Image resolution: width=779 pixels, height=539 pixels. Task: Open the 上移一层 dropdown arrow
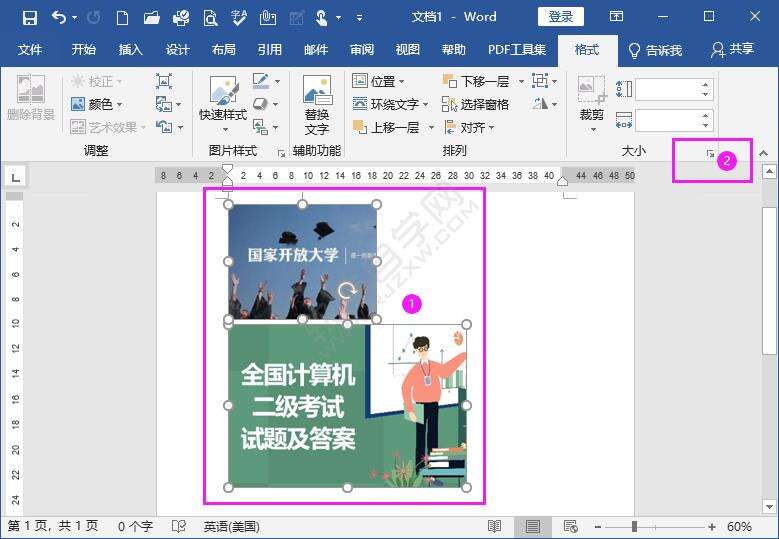pyautogui.click(x=431, y=128)
